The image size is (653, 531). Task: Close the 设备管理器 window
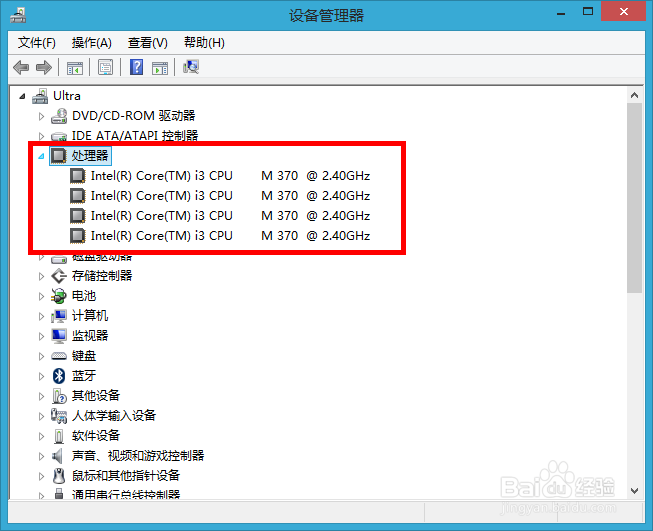point(623,11)
